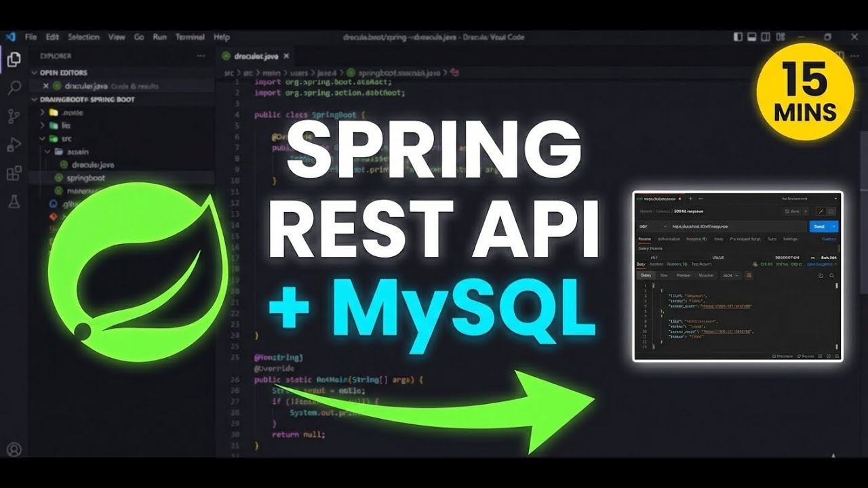The width and height of the screenshot is (868, 488).
Task: Click the response wrap lines icon
Action: tap(749, 275)
